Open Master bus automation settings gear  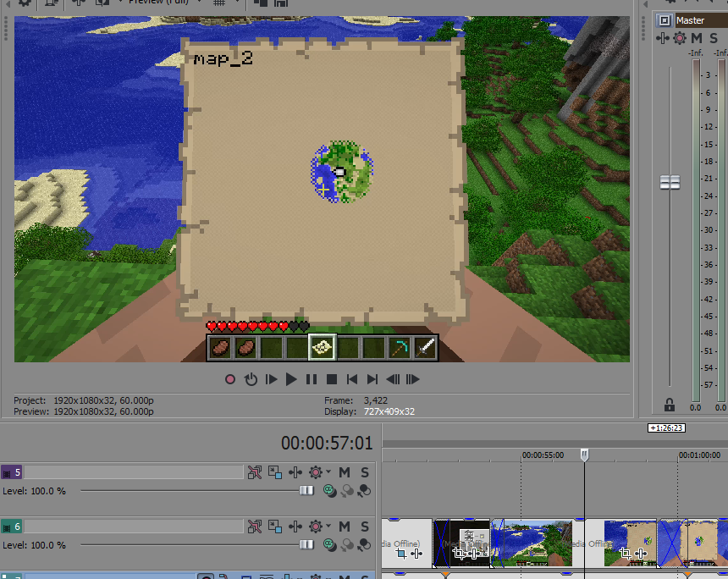(x=680, y=38)
